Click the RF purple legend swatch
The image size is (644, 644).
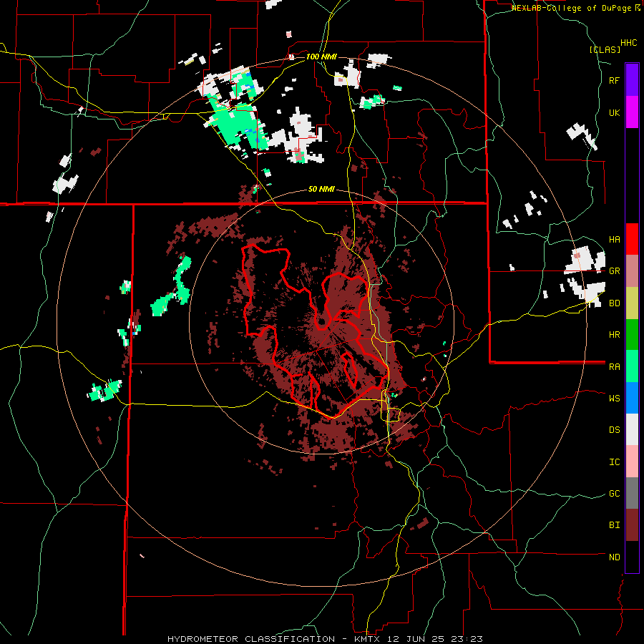point(632,79)
